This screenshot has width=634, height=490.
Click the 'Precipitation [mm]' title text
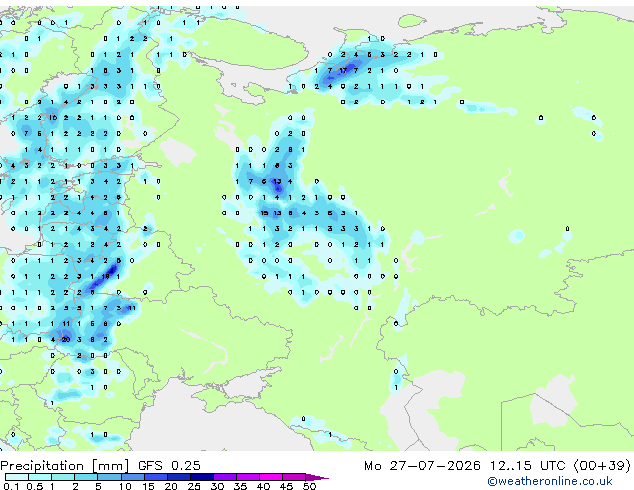click(65, 466)
